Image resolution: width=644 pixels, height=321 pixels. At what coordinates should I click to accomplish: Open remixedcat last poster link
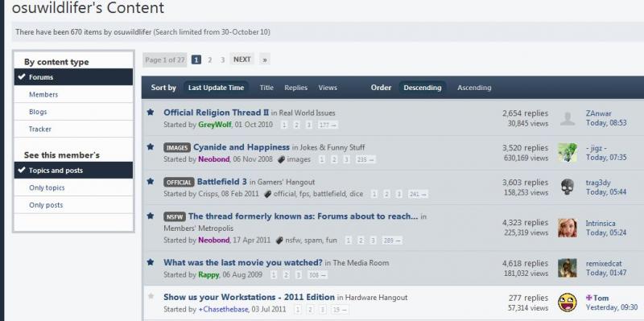coord(604,264)
